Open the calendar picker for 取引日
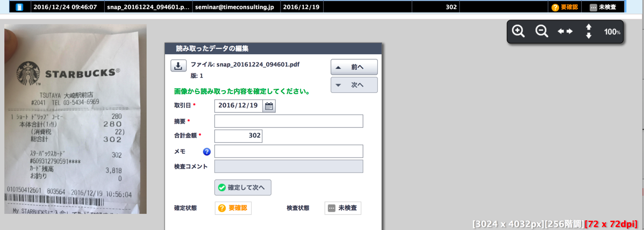Screen dimensions: 644x230 pyautogui.click(x=269, y=106)
